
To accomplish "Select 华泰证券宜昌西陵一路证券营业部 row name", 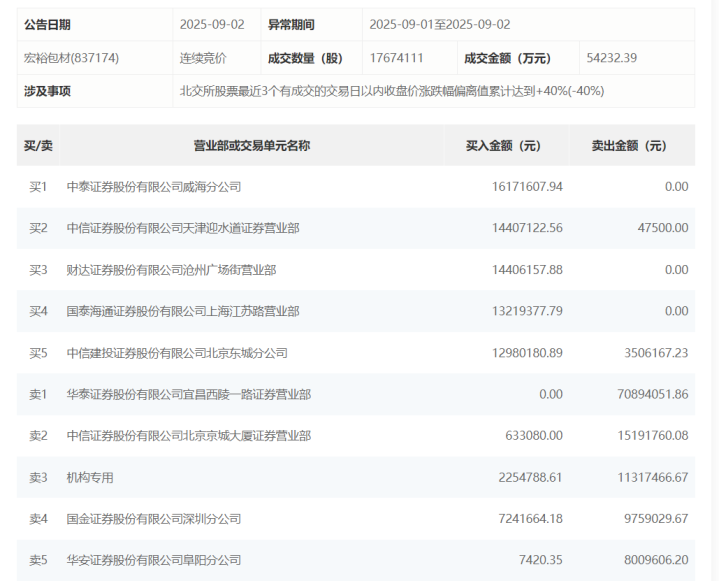I will pos(189,394).
